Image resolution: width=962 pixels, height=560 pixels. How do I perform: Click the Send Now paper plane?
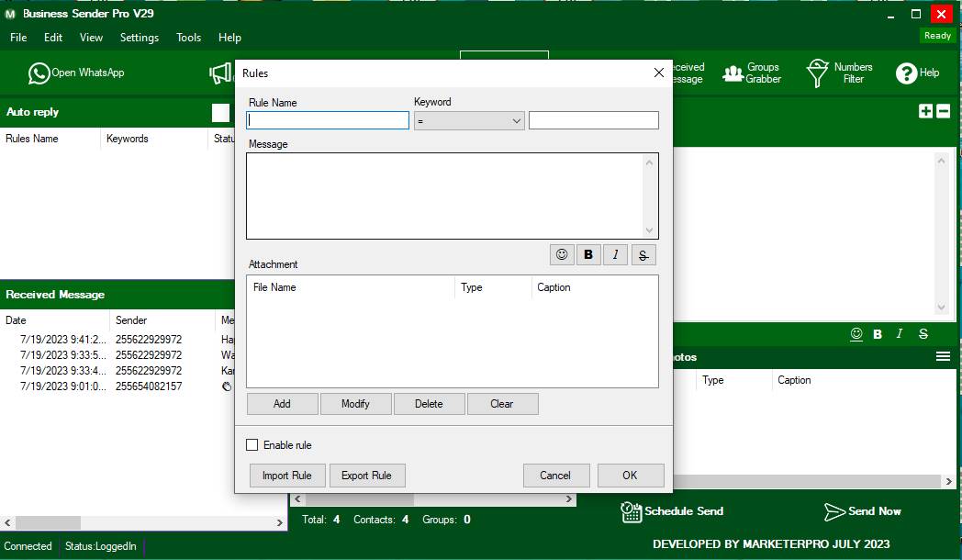[833, 511]
